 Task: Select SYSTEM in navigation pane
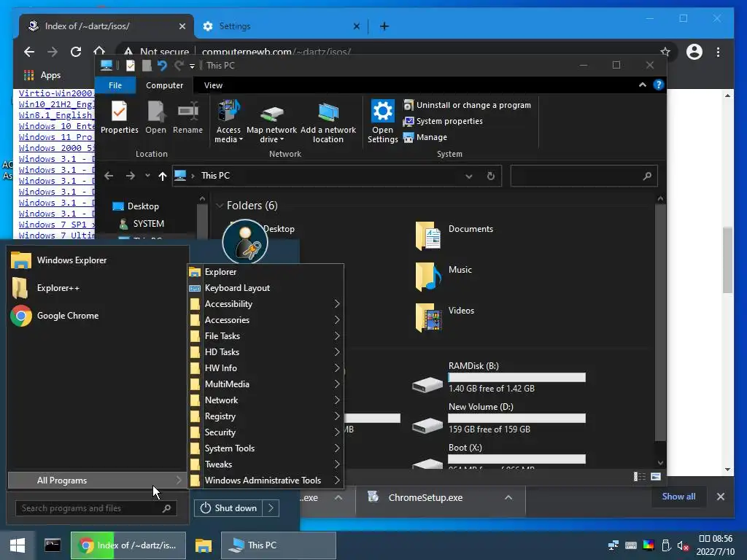point(142,223)
